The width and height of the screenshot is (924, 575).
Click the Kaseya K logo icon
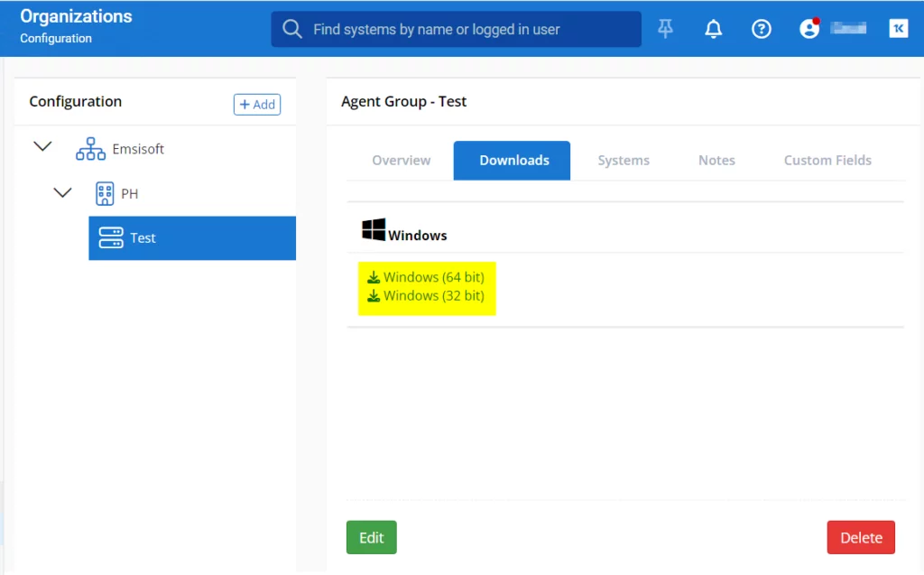(899, 29)
